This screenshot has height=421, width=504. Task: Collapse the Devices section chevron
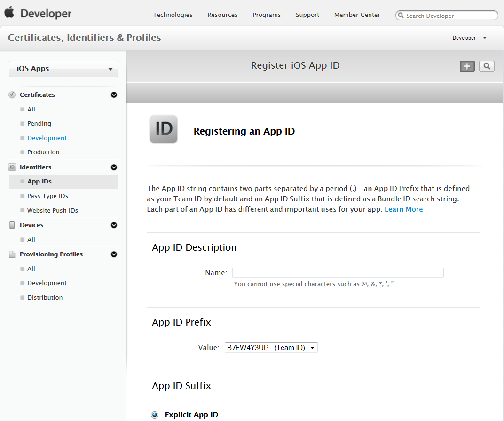[114, 225]
